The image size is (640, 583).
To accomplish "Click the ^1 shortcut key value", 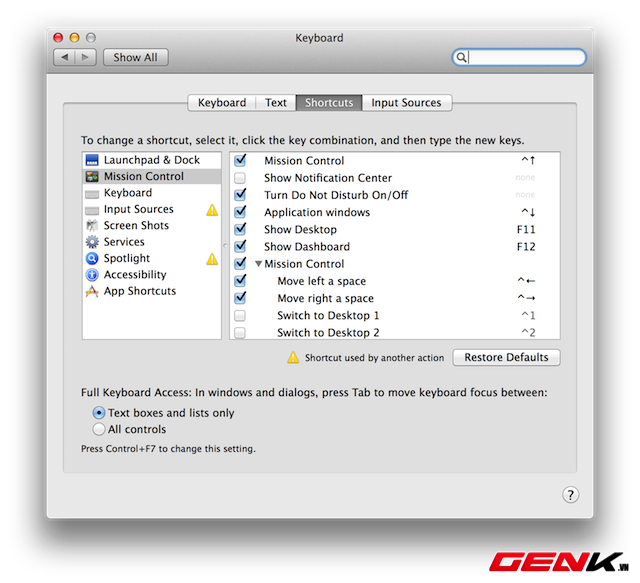I will click(x=528, y=315).
